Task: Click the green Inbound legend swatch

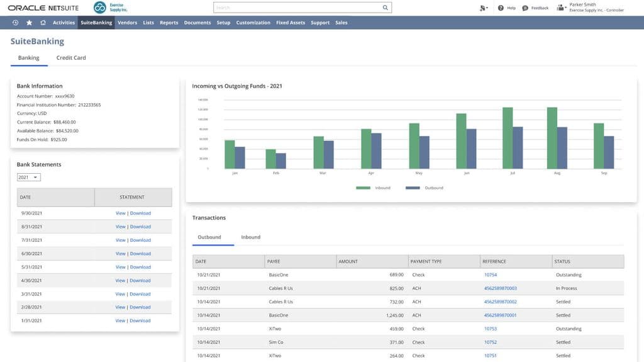Action: point(363,188)
